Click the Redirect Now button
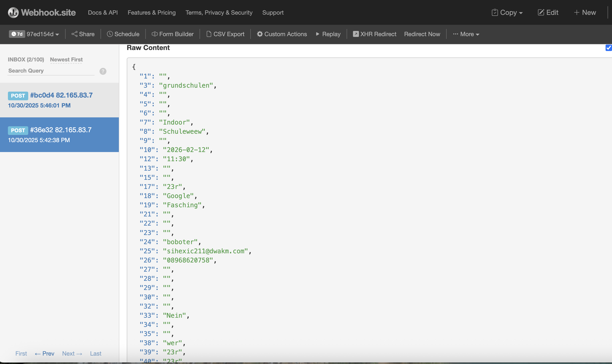The height and width of the screenshot is (364, 612). (422, 34)
